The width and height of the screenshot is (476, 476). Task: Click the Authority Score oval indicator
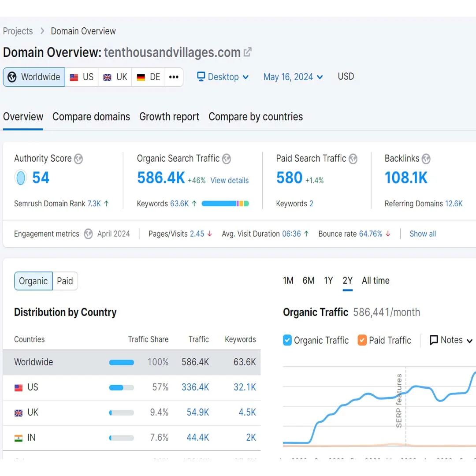coord(21,178)
